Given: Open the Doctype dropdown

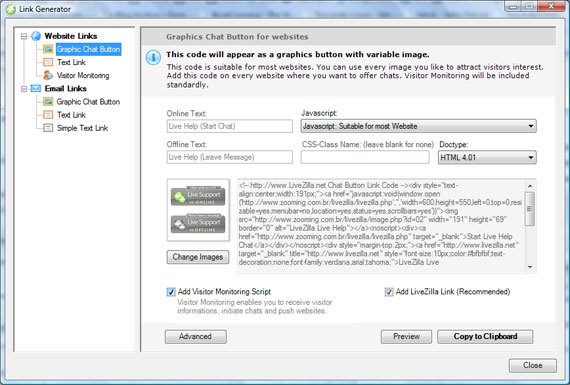Looking at the screenshot, I should click(487, 157).
